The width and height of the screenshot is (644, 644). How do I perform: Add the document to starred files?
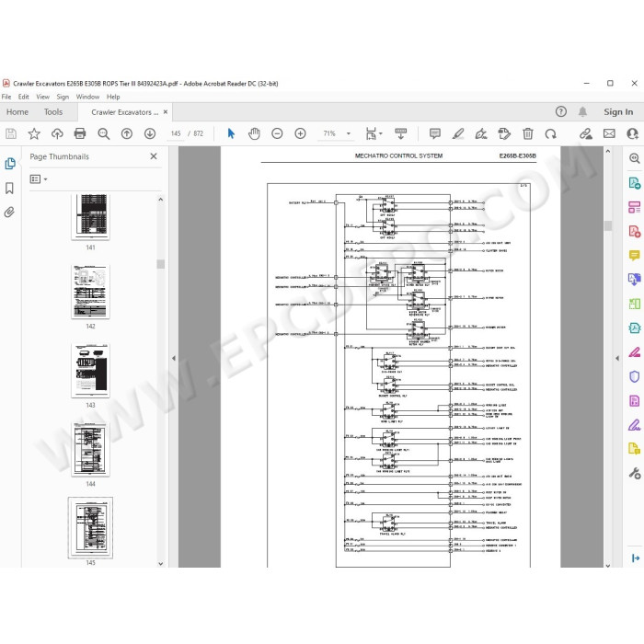click(x=34, y=133)
